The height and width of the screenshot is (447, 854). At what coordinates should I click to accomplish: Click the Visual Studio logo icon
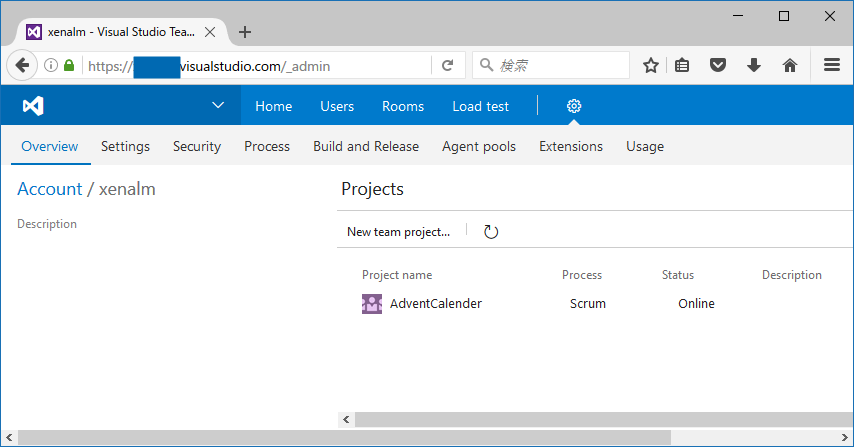(x=33, y=106)
